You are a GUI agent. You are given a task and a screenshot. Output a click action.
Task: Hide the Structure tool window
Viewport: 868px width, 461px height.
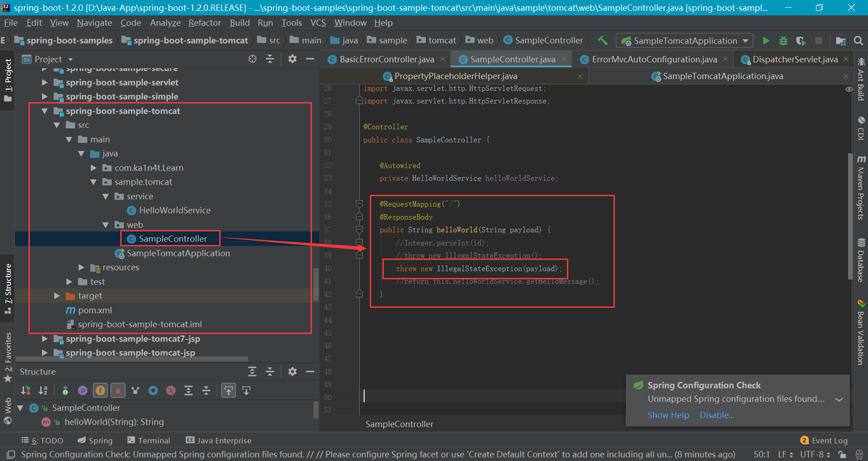point(310,372)
